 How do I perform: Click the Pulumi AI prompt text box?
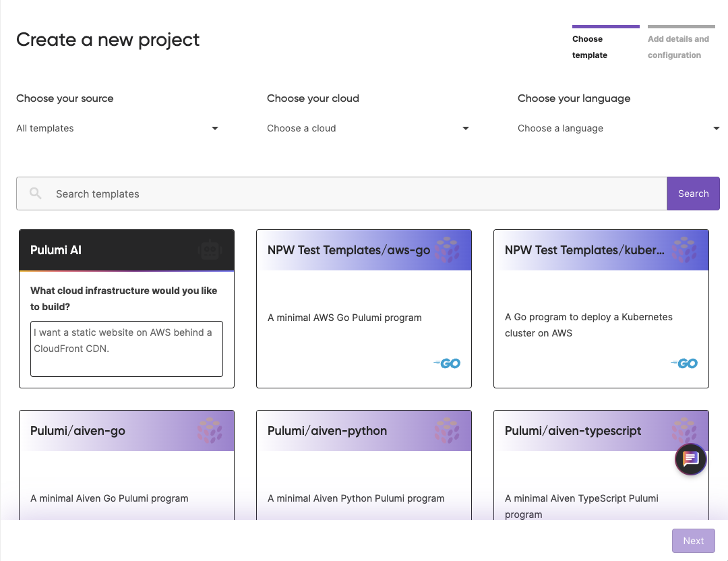click(x=127, y=349)
